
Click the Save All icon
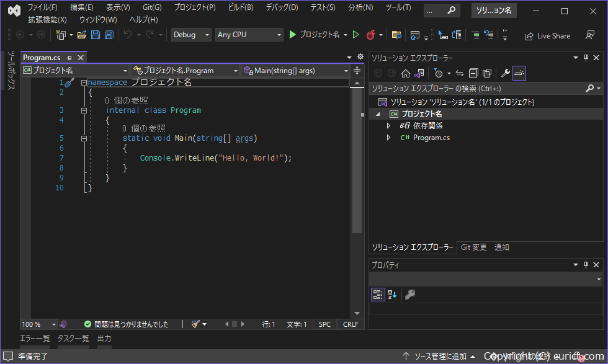click(x=109, y=35)
